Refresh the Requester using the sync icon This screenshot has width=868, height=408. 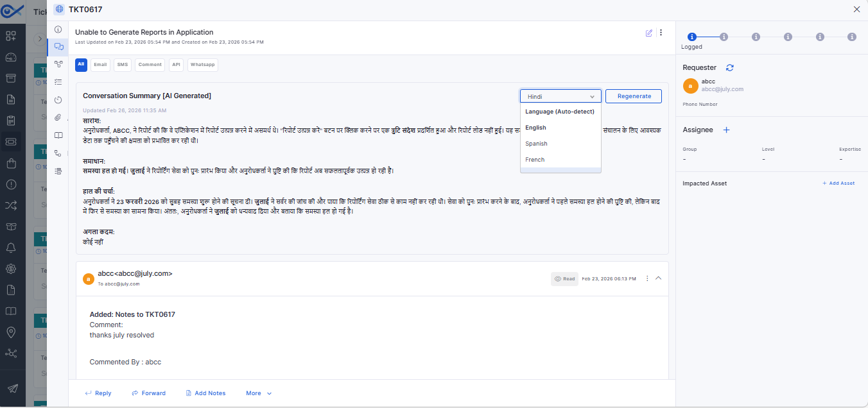(x=730, y=67)
